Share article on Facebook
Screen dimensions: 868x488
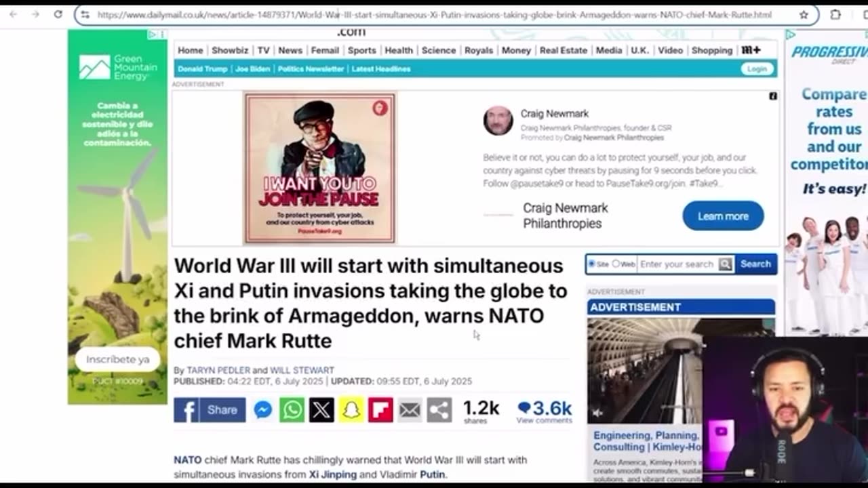210,410
